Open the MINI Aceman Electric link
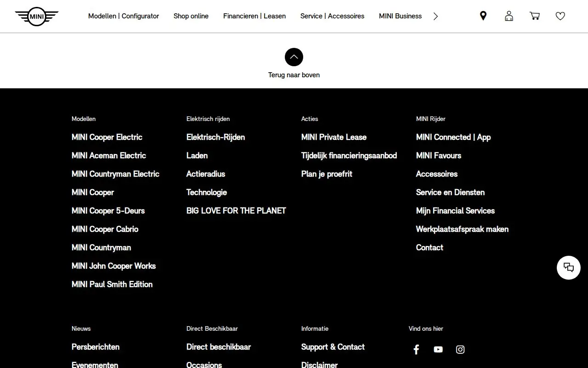Screen dimensions: 588x368 (109, 155)
